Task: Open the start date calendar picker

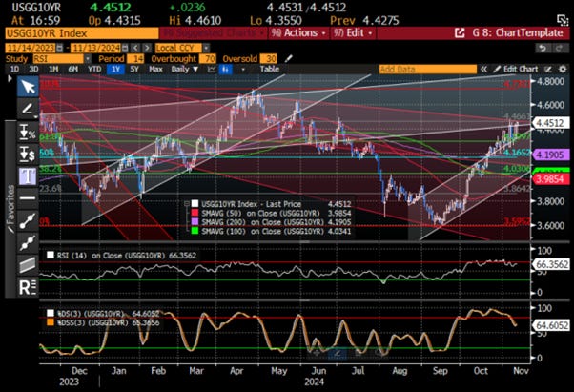Action: [x=59, y=48]
